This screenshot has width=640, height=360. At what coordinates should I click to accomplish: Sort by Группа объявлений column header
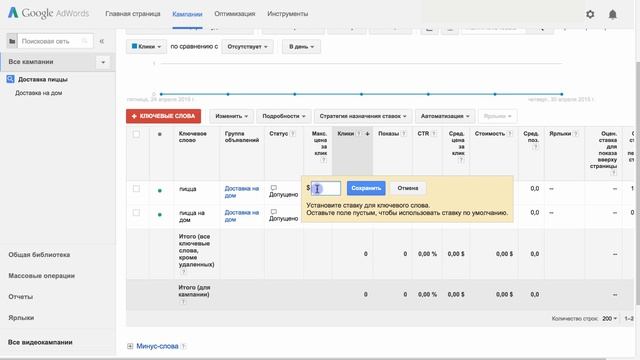point(242,137)
